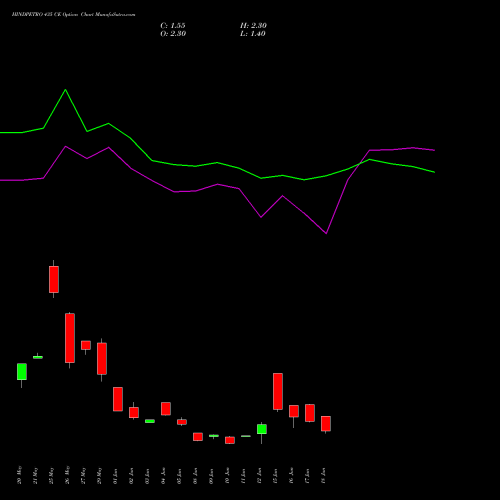Click the 21 May date label
This screenshot has width=500, height=500.
(x=35, y=476)
